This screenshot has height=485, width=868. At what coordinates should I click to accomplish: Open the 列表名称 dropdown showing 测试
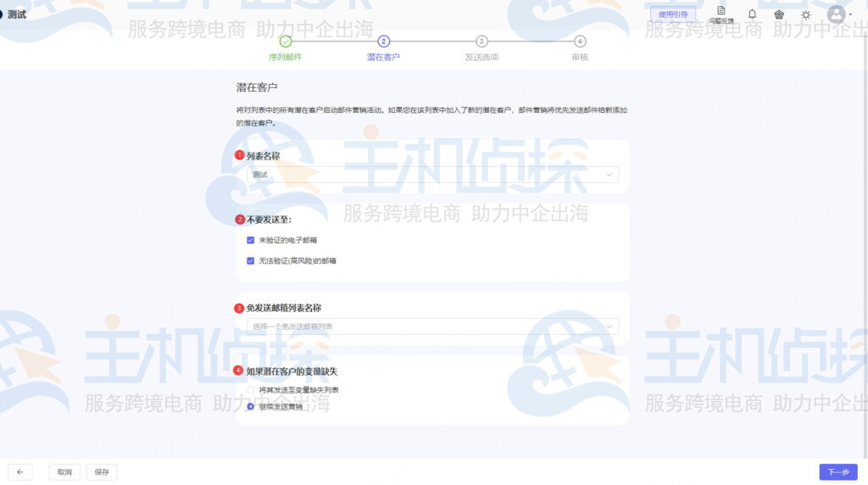point(432,175)
